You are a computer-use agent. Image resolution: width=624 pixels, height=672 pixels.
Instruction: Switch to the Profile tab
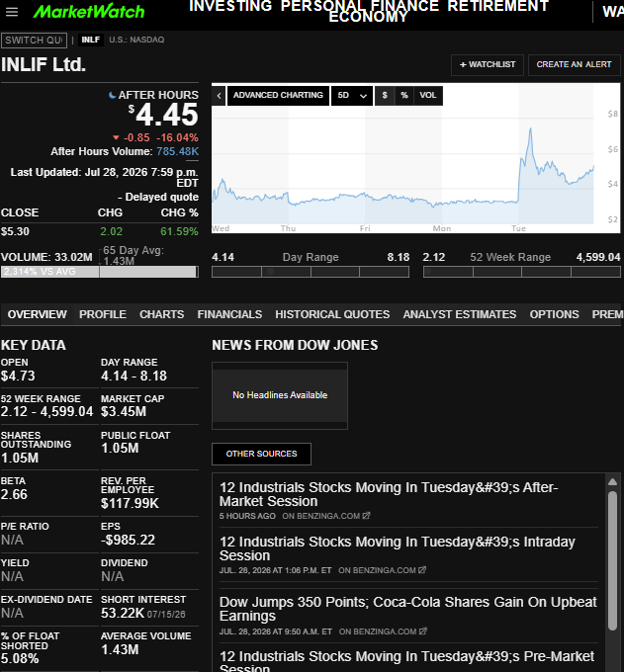point(103,314)
